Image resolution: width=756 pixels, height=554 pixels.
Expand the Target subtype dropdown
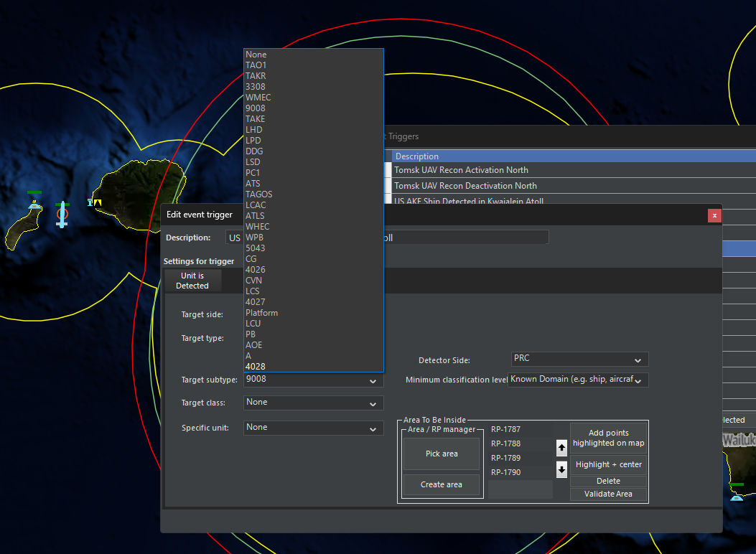pyautogui.click(x=373, y=381)
